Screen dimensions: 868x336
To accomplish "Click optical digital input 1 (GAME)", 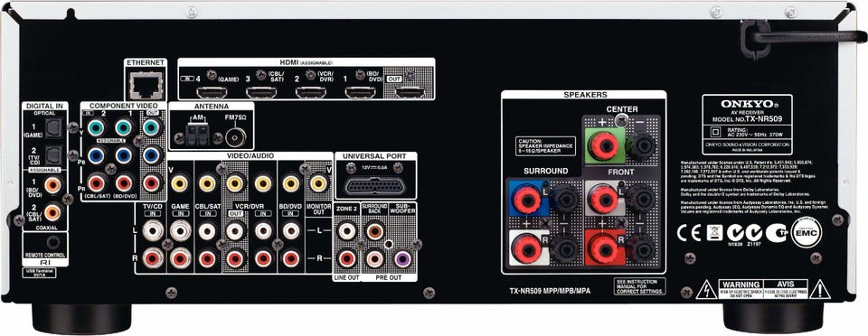I will [53, 128].
